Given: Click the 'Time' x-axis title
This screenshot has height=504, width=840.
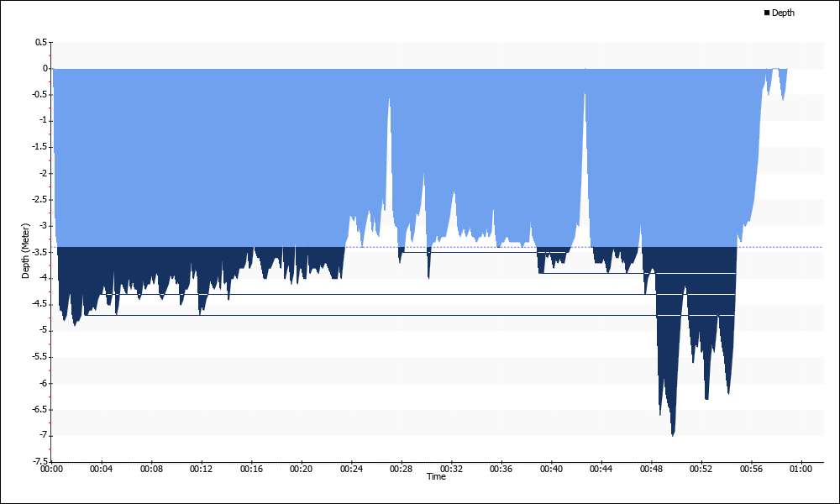Looking at the screenshot, I should pos(436,476).
